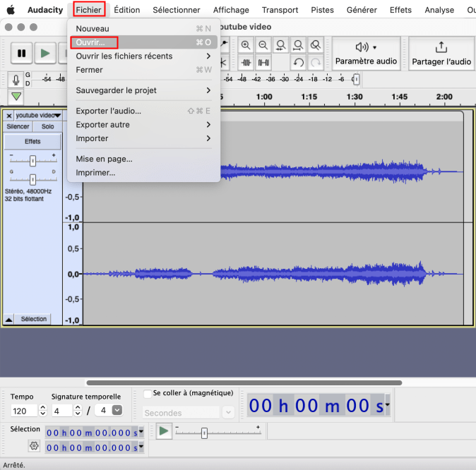Choose Exporter l'audio... menu entry
The image size is (476, 470).
point(143,111)
